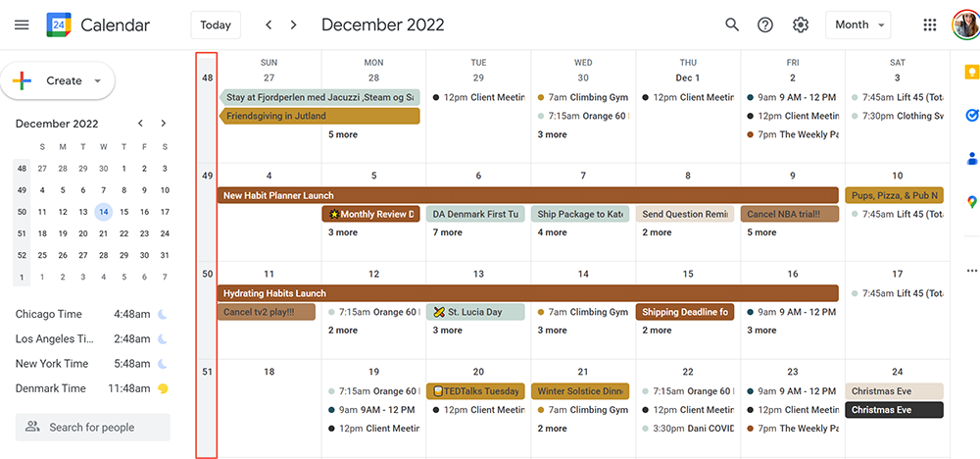This screenshot has height=459, width=980.
Task: Show next month in mini calendar
Action: pos(163,124)
